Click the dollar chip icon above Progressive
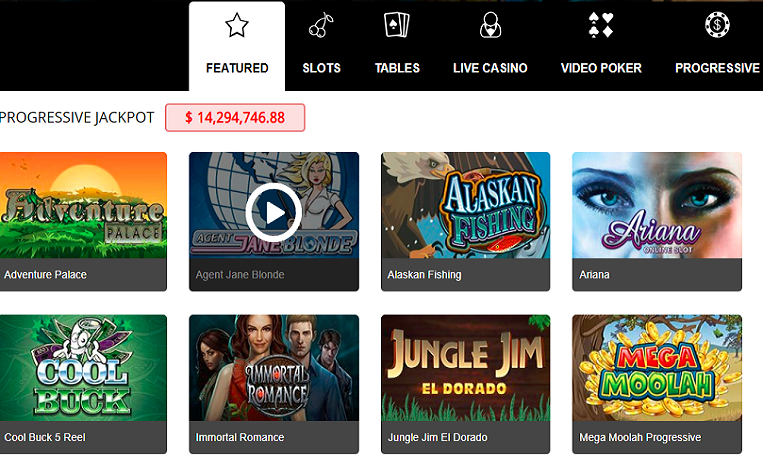763x458 pixels. (x=717, y=25)
